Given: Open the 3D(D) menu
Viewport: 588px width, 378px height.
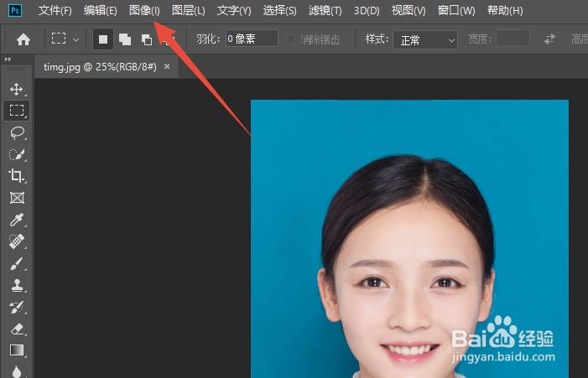Looking at the screenshot, I should (x=367, y=11).
